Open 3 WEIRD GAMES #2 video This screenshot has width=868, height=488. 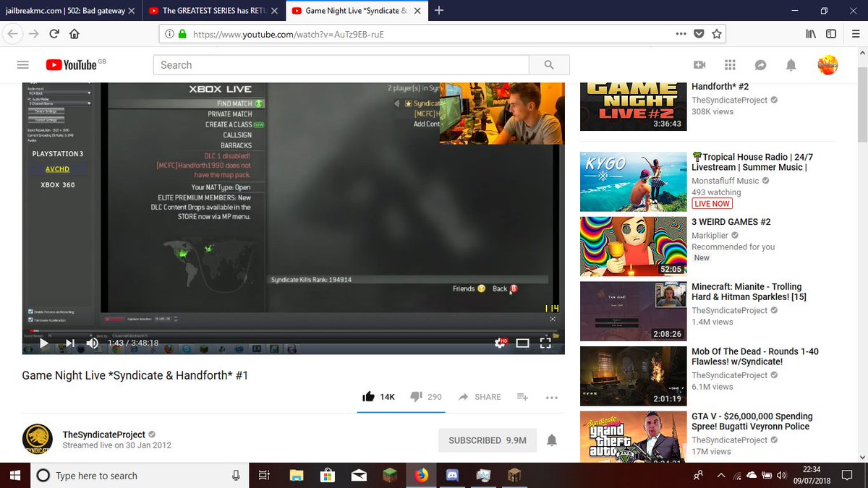point(731,222)
